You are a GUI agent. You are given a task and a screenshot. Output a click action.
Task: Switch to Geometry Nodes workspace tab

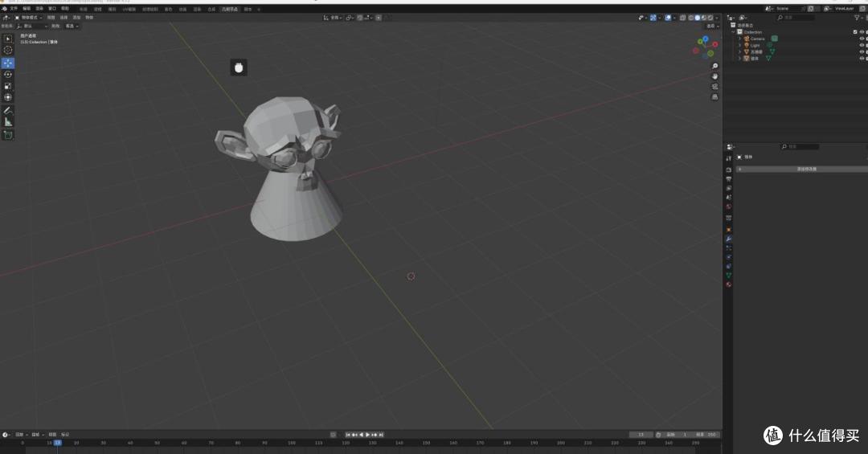pos(230,10)
